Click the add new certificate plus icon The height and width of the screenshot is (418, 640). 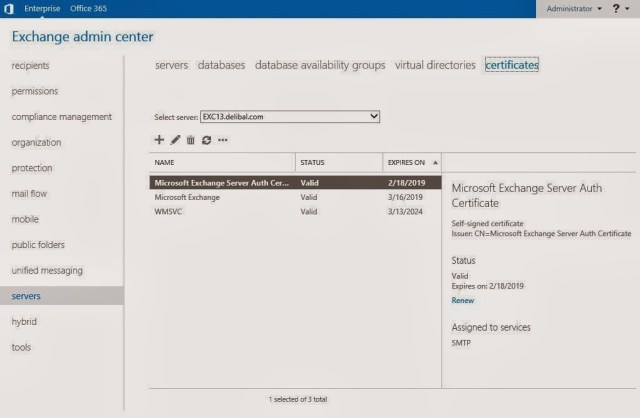(x=159, y=140)
